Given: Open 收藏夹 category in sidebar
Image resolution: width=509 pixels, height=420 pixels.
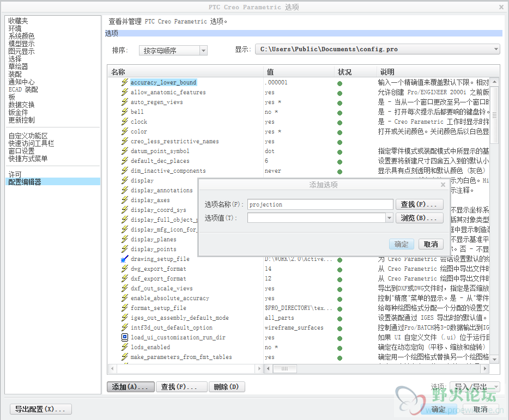Looking at the screenshot, I should [x=18, y=21].
